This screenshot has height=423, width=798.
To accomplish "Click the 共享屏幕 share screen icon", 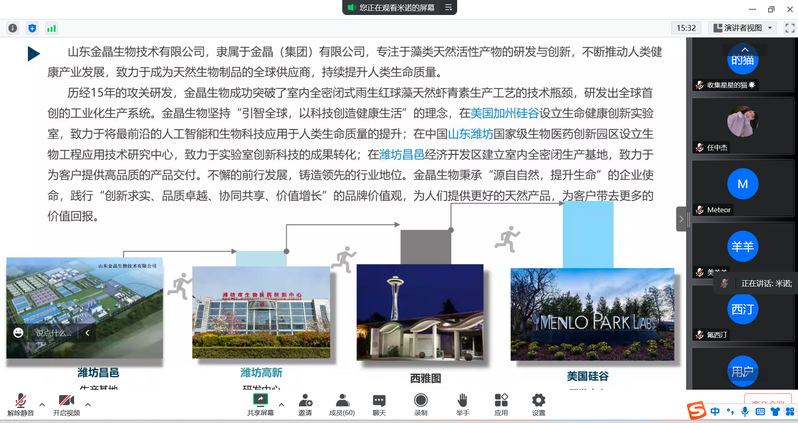I will tap(261, 400).
